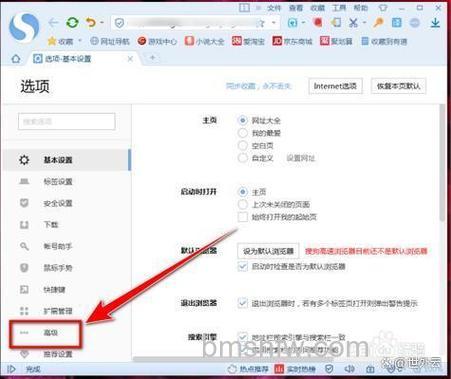This screenshot has height=379, width=451.
Task: Open a new tab with plus button
Action: [153, 58]
